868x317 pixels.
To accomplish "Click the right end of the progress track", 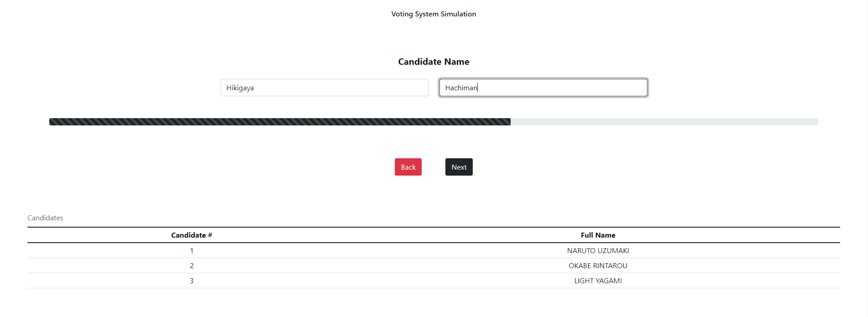I will pos(815,122).
